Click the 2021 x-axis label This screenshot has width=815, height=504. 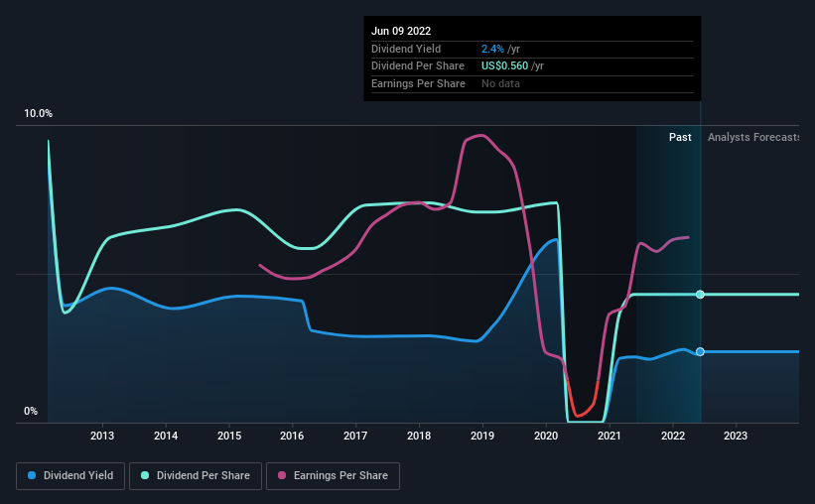click(x=610, y=436)
